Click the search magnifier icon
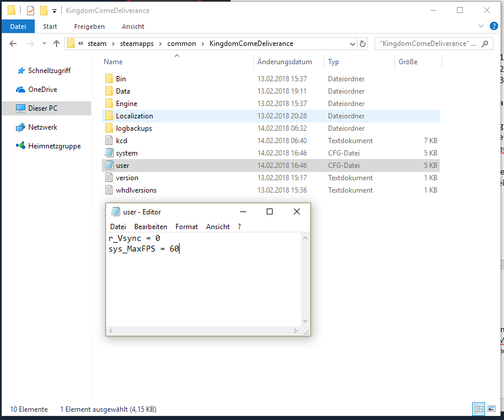 coord(485,44)
